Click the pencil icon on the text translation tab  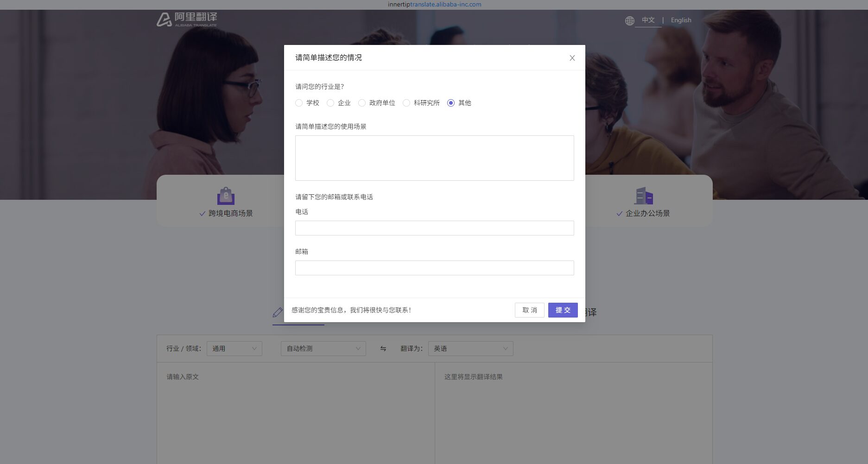pyautogui.click(x=278, y=312)
